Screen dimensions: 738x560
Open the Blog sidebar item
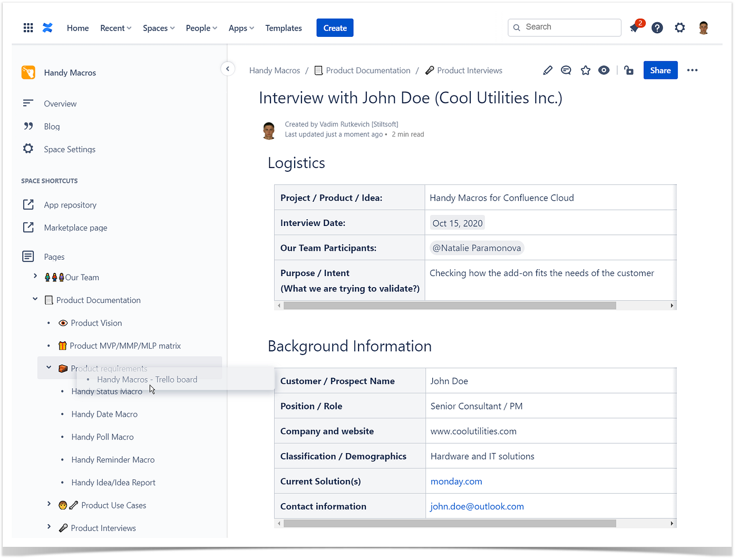pyautogui.click(x=52, y=126)
